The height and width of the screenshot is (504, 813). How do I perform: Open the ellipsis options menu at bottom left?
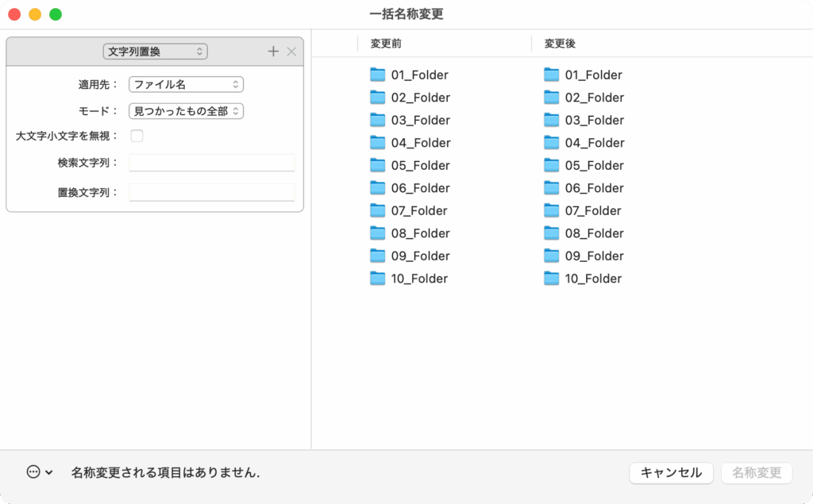click(x=39, y=472)
